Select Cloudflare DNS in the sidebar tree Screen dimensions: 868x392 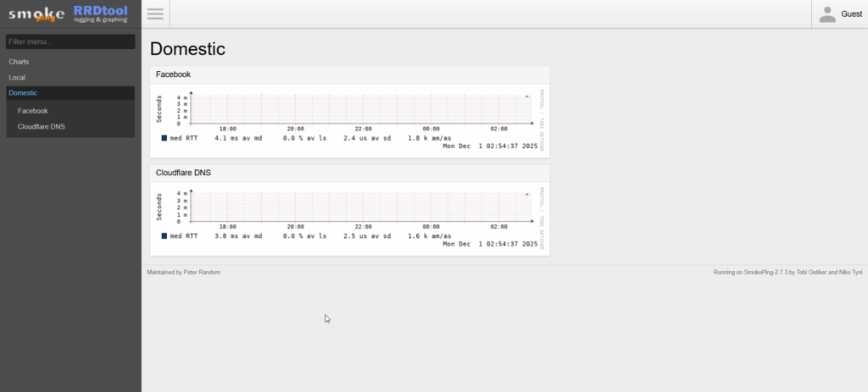(x=42, y=127)
